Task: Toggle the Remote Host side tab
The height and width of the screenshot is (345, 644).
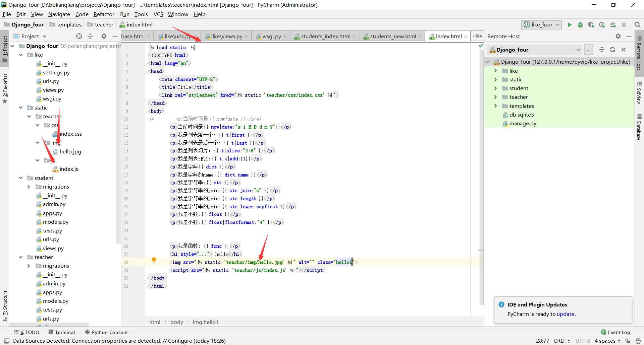Action: click(x=639, y=54)
